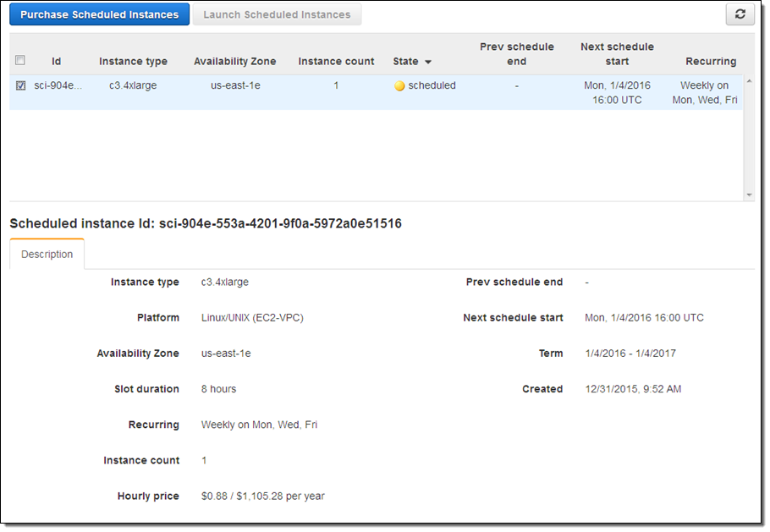Select the sci-904e instance Id cell
770x532 pixels.
(58, 85)
